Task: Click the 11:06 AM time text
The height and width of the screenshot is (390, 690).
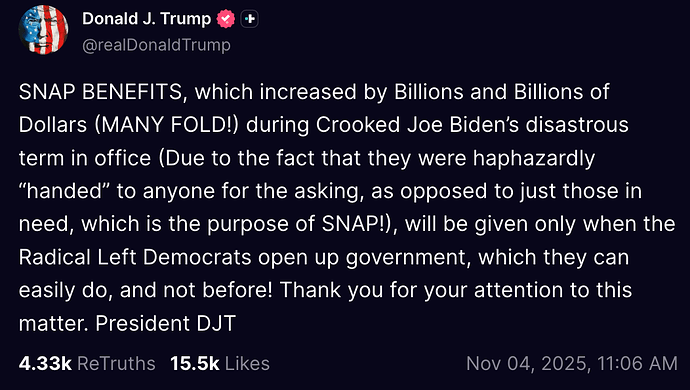Action: point(637,364)
